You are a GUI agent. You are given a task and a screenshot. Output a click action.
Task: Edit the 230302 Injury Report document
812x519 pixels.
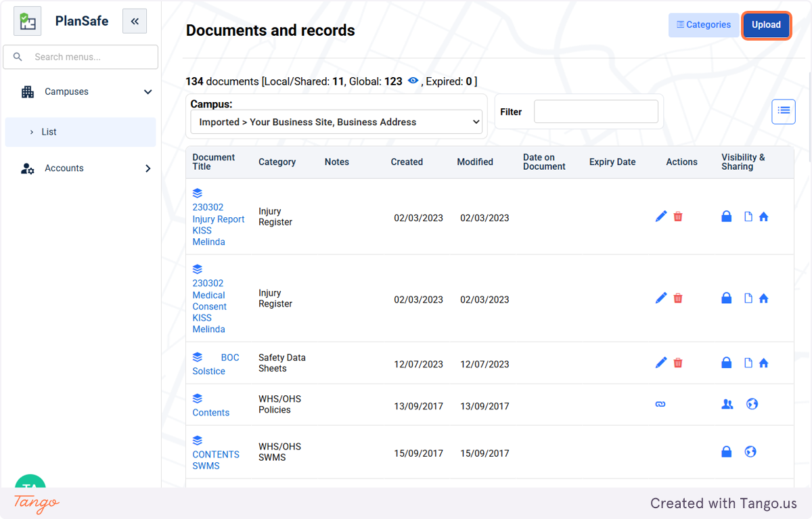[x=661, y=217]
